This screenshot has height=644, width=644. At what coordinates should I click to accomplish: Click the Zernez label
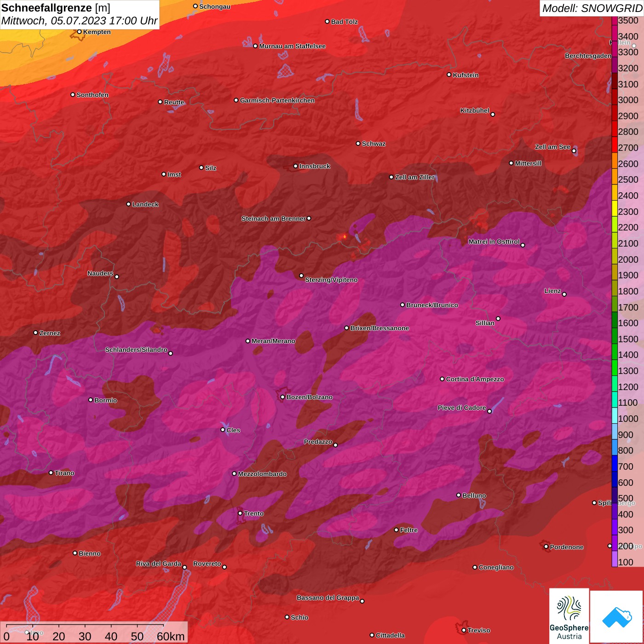[x=50, y=333]
